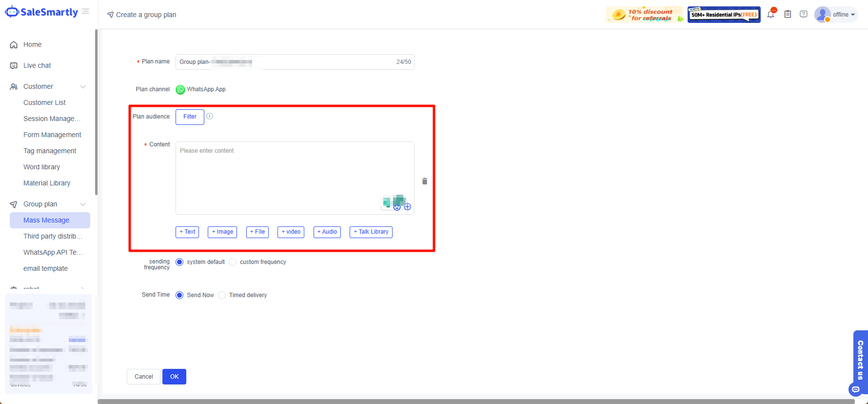The image size is (868, 404).
Task: Open the emoji picker in content box
Action: pyautogui.click(x=397, y=207)
